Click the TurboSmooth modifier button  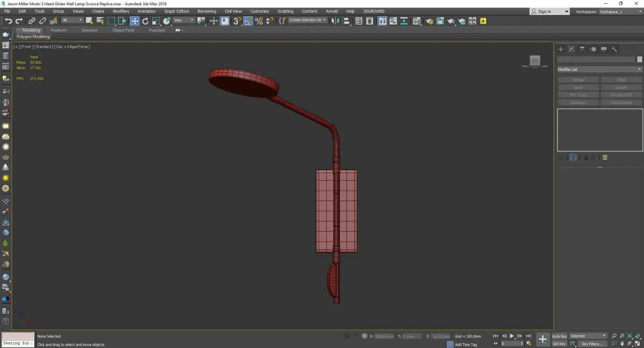(621, 102)
